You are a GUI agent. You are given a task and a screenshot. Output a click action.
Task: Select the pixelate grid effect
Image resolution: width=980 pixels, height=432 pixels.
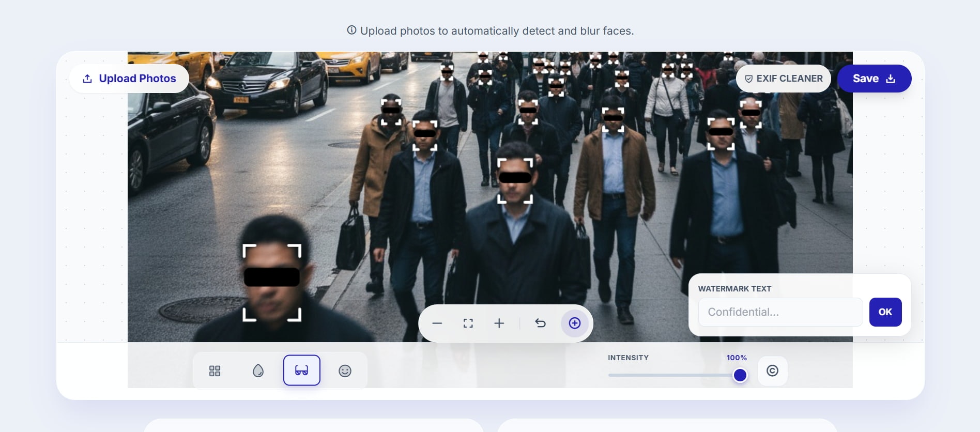click(215, 371)
